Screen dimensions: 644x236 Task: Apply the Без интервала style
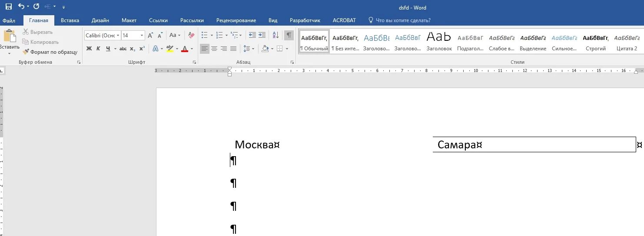345,41
